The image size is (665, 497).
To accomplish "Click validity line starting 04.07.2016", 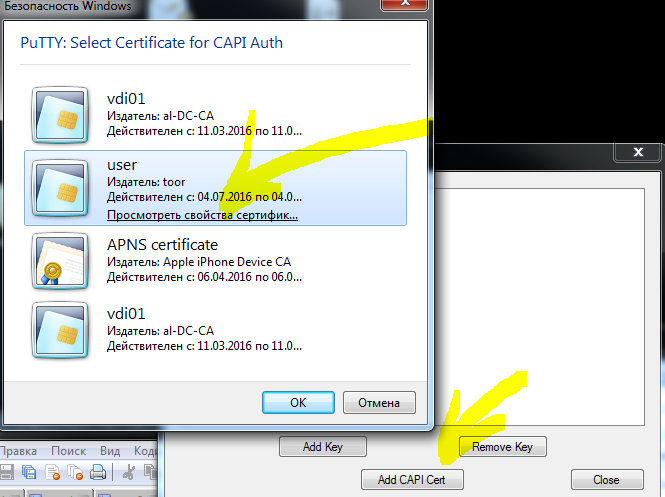I will pos(204,197).
